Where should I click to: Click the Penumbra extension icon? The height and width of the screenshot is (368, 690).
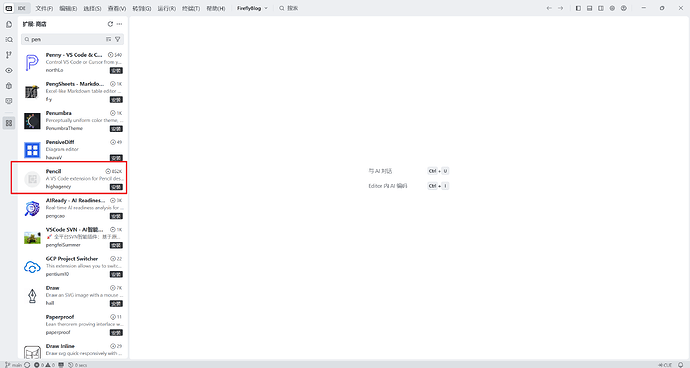pyautogui.click(x=32, y=121)
